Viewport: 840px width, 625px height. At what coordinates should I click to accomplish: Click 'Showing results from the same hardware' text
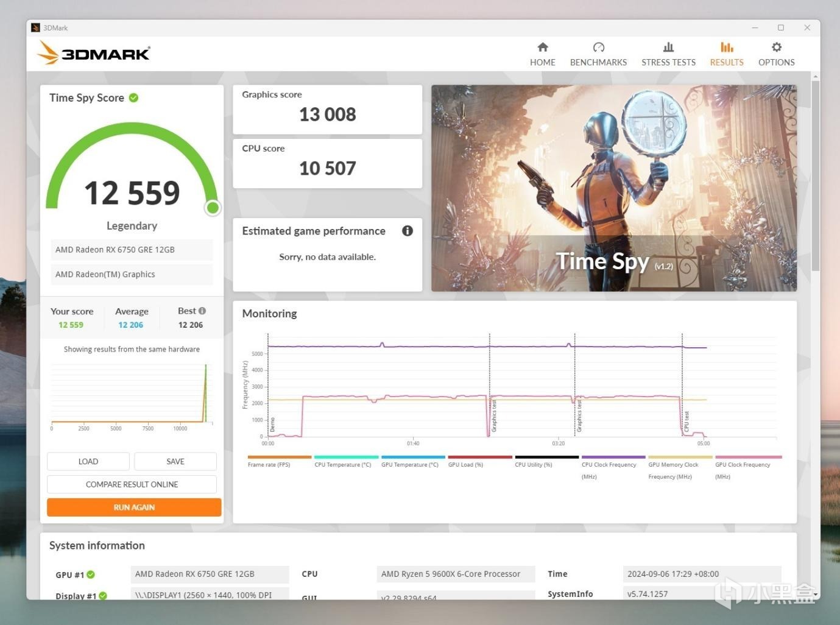coord(132,349)
